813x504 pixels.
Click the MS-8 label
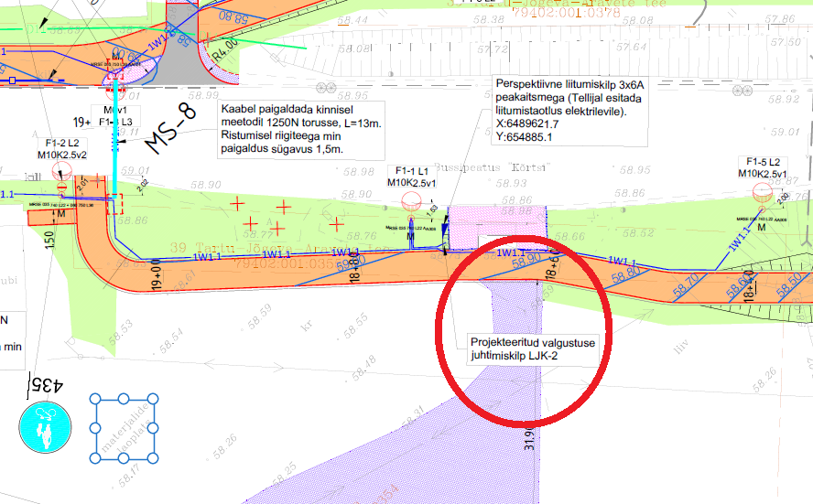[x=172, y=131]
